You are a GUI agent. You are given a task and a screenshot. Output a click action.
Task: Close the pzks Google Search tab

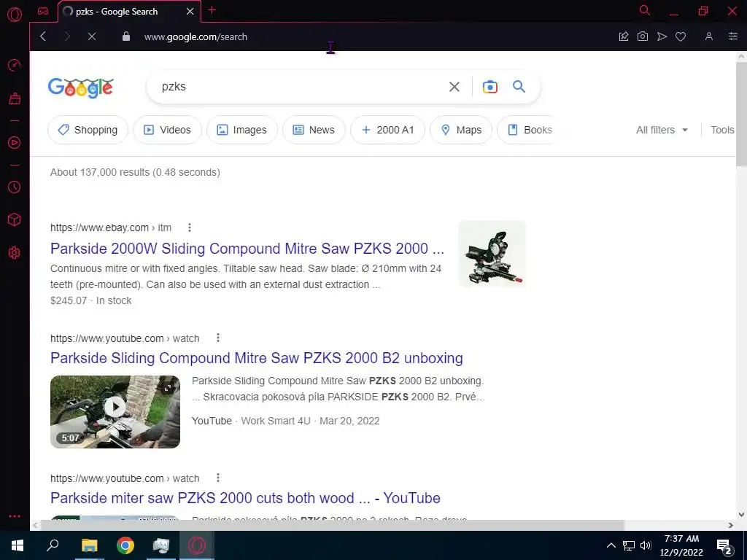pos(190,12)
